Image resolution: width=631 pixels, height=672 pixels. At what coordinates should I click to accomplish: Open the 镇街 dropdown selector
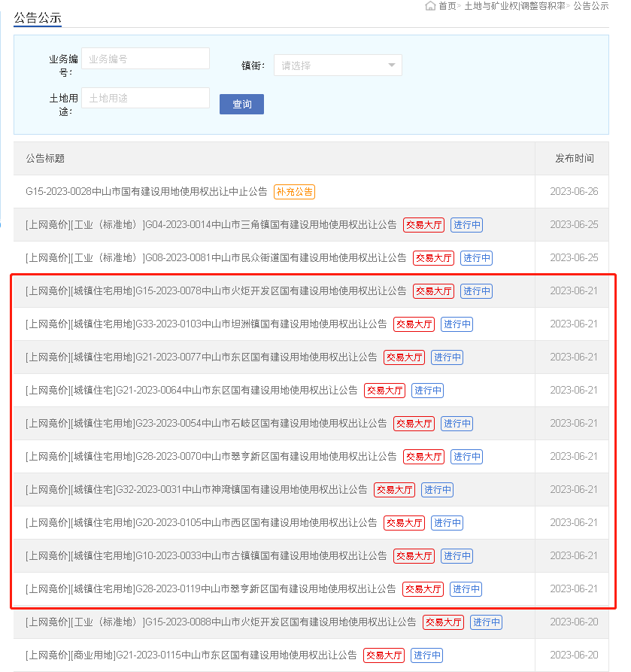(x=338, y=65)
